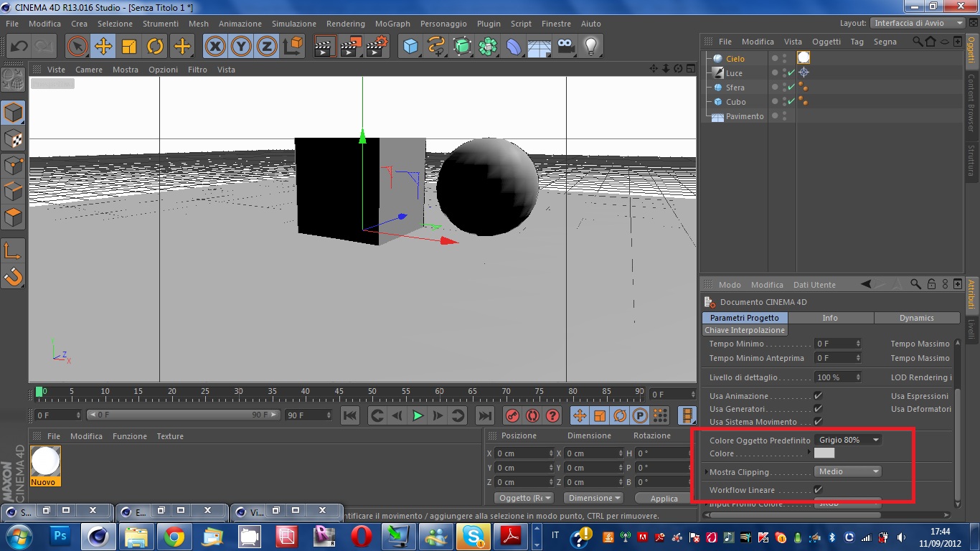The image size is (980, 551).
Task: Select the Rotate tool icon
Action: (x=155, y=47)
